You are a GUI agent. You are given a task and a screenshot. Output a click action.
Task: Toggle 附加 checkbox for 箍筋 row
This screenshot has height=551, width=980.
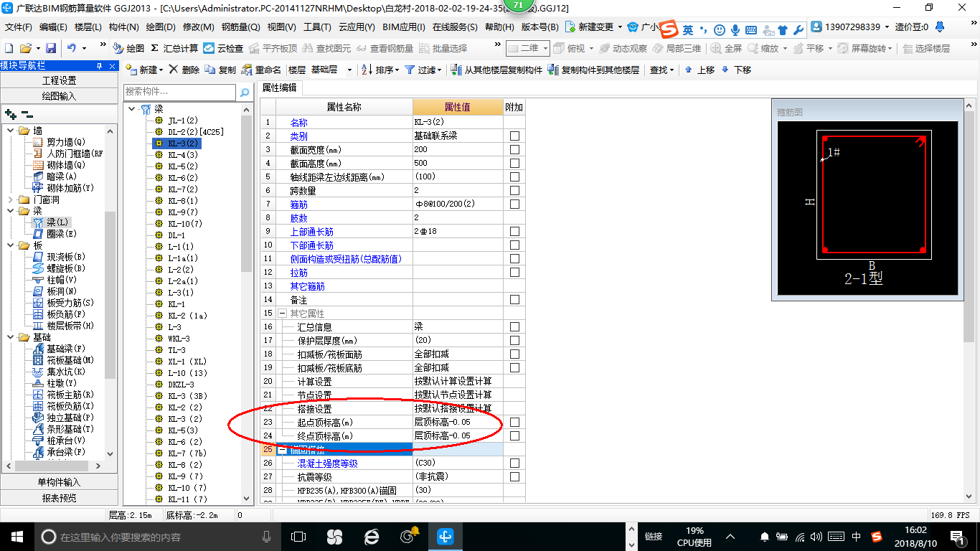[x=514, y=204]
